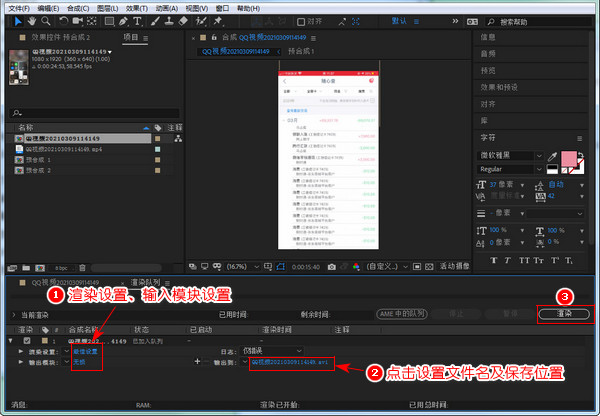Open the 最佳设置 render settings link
The width and height of the screenshot is (600, 416).
click(85, 351)
